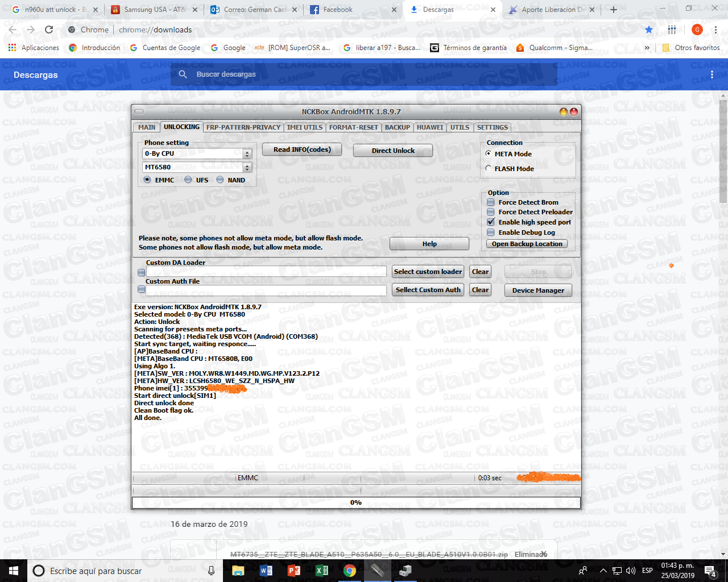The width and height of the screenshot is (728, 582).
Task: Open the 0-By CPU dropdown
Action: click(x=247, y=153)
